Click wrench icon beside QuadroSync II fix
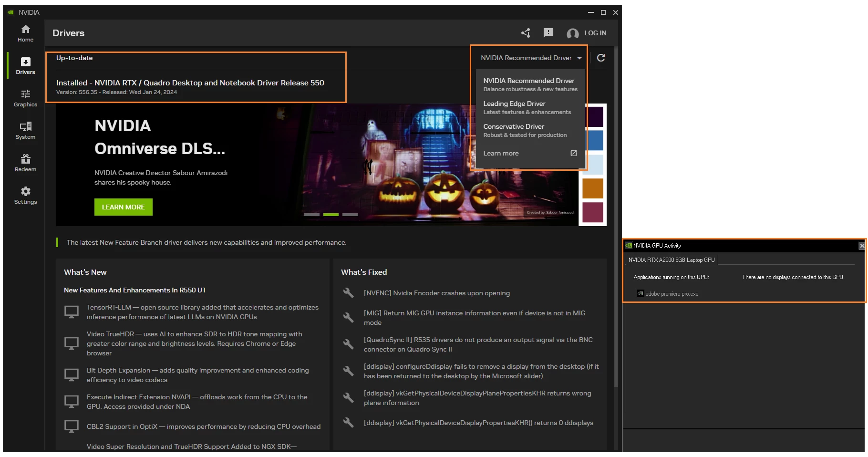 click(x=349, y=344)
